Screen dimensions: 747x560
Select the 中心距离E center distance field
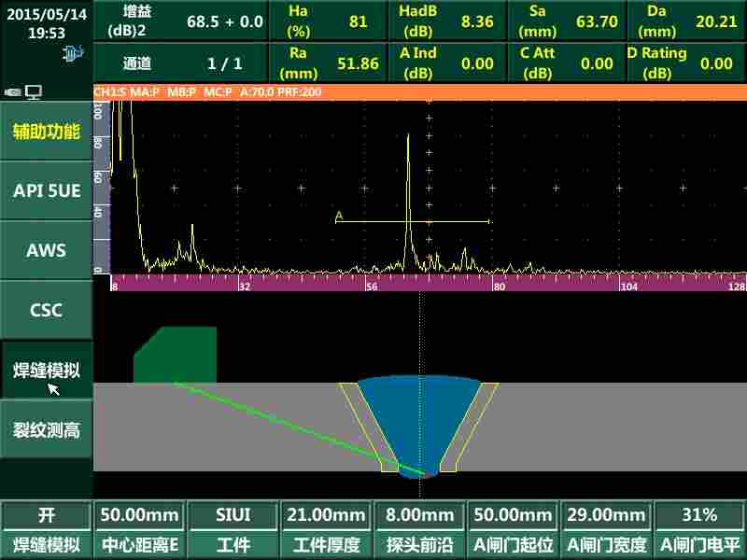(x=138, y=514)
